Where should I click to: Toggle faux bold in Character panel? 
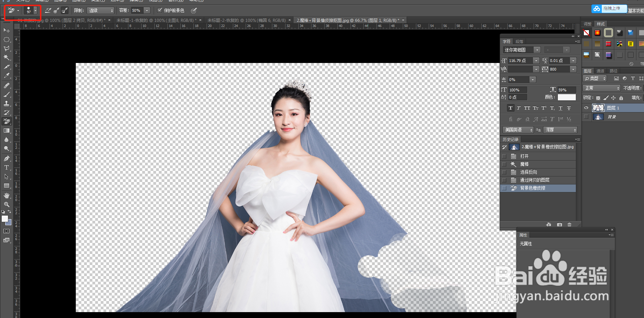pyautogui.click(x=510, y=108)
